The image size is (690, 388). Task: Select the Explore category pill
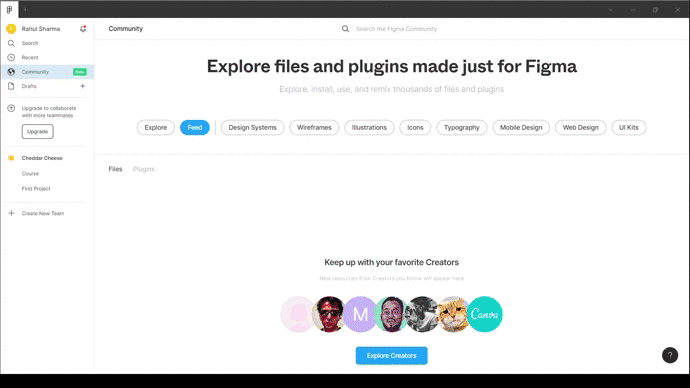point(156,128)
